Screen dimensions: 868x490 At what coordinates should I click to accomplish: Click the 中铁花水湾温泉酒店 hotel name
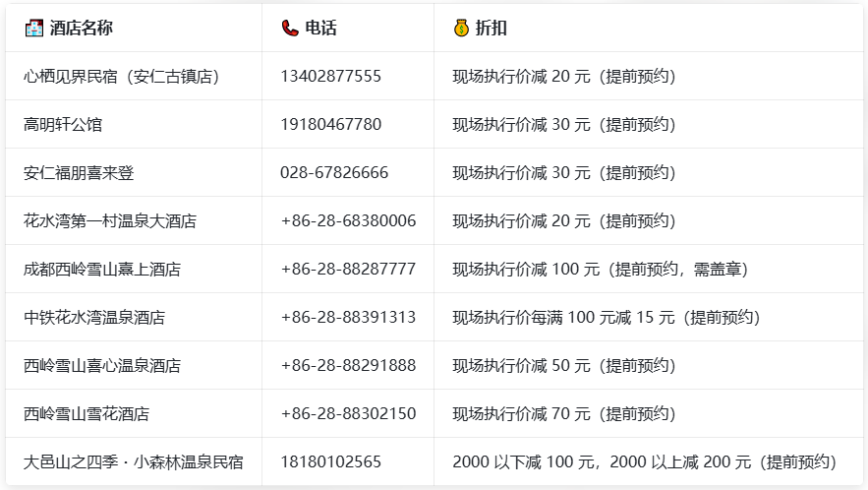coord(94,318)
